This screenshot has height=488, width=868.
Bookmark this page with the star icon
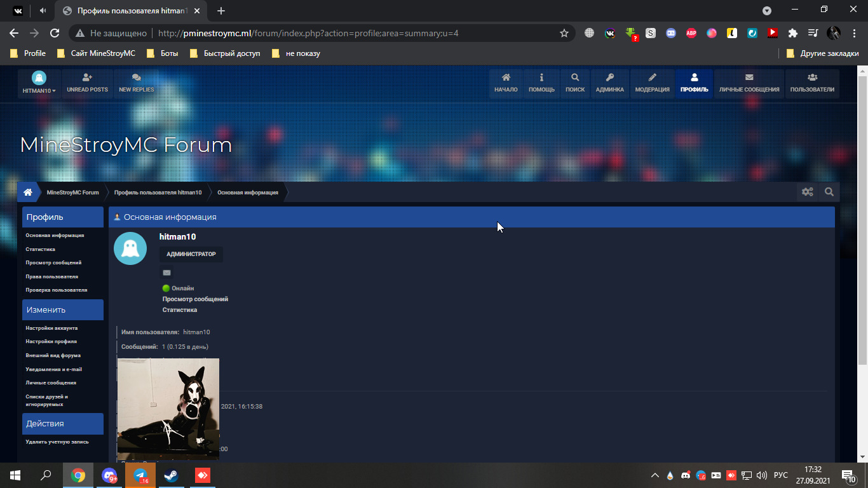pyautogui.click(x=564, y=33)
